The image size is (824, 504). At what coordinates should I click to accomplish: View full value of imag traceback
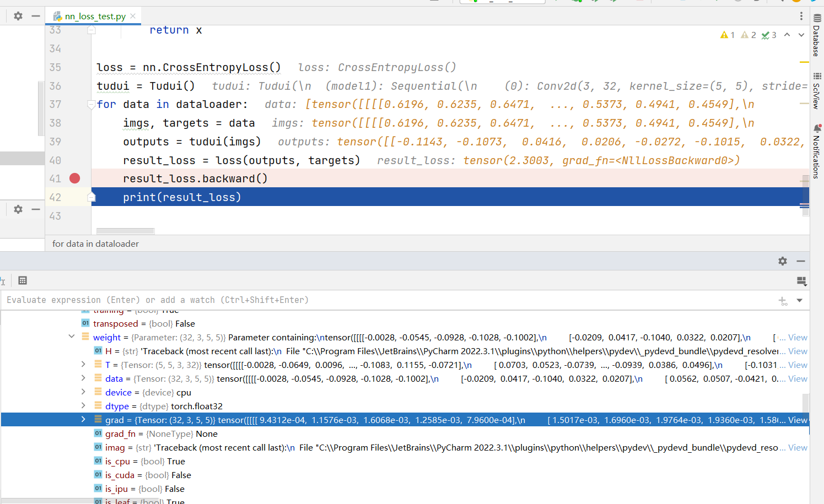(x=798, y=448)
